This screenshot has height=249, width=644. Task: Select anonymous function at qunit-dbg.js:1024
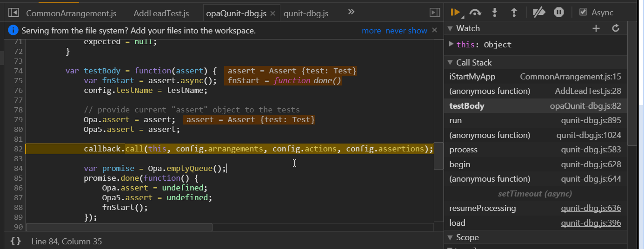(535, 135)
